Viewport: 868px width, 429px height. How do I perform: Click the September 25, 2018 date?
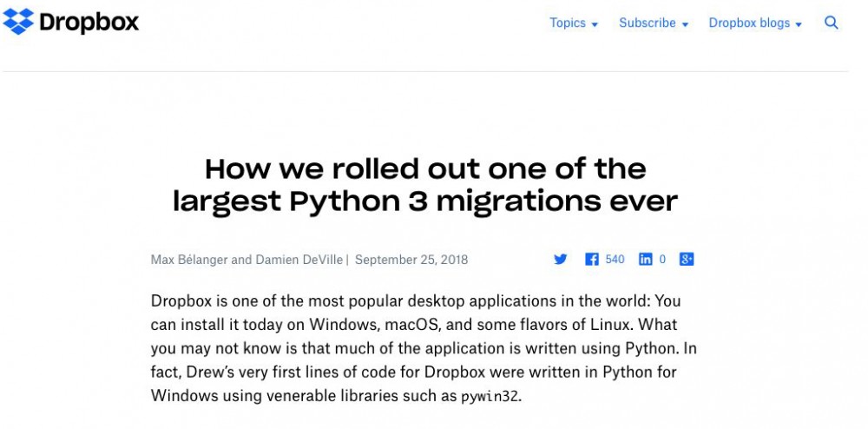(411, 259)
